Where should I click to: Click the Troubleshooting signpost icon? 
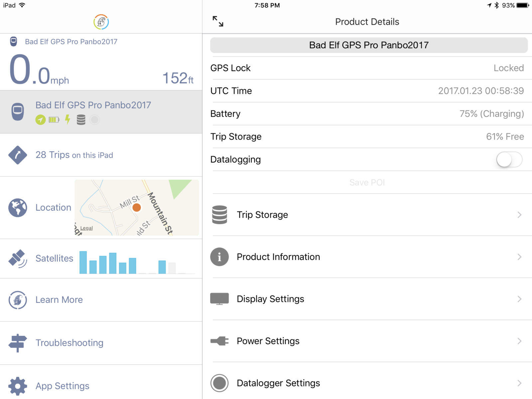pyautogui.click(x=18, y=343)
